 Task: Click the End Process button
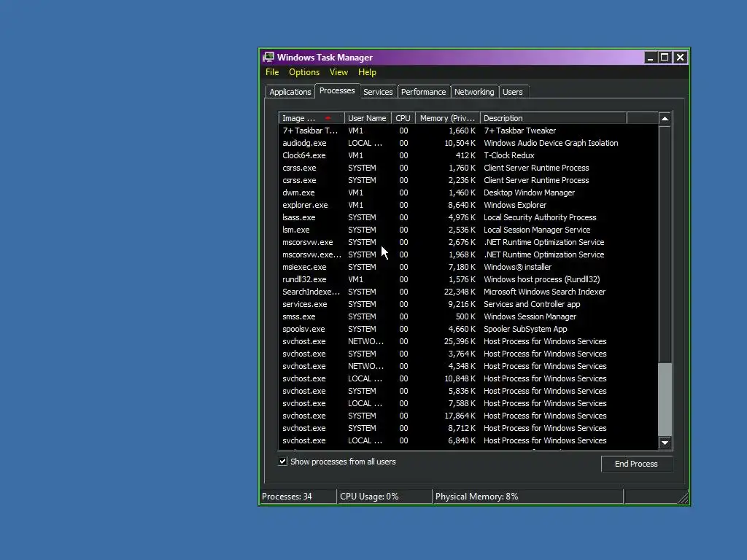[636, 464]
